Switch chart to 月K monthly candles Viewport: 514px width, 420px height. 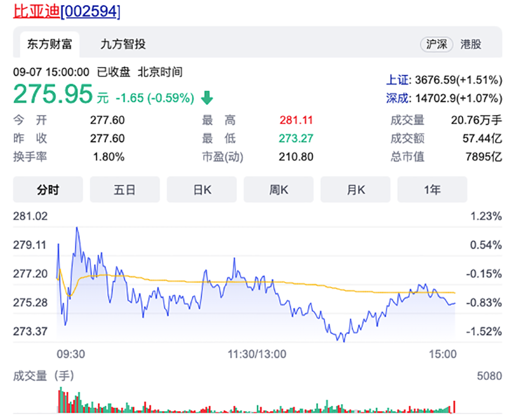point(356,190)
